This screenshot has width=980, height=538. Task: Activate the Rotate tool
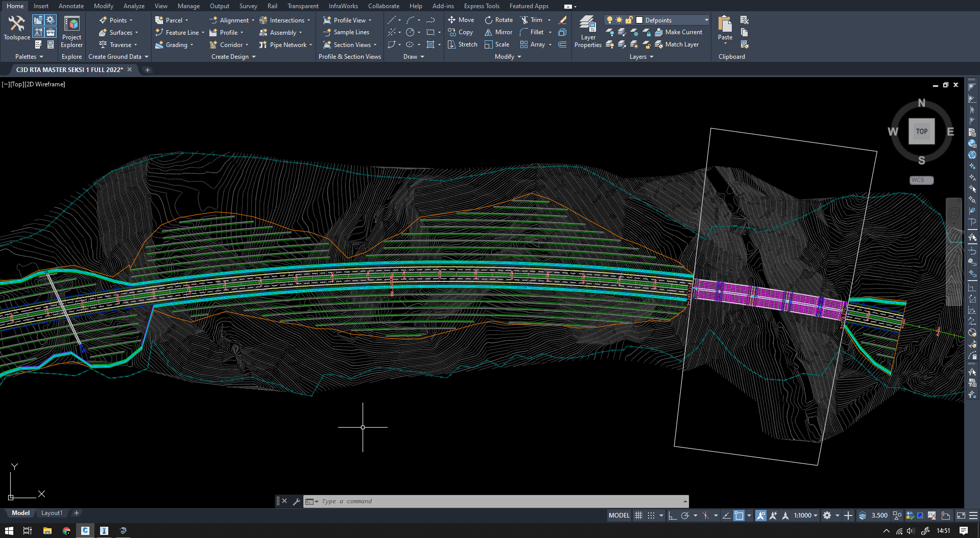click(498, 19)
